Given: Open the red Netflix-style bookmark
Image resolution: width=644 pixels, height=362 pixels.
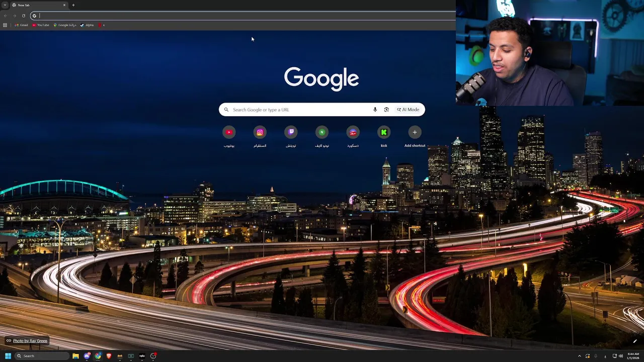Looking at the screenshot, I should [101, 25].
